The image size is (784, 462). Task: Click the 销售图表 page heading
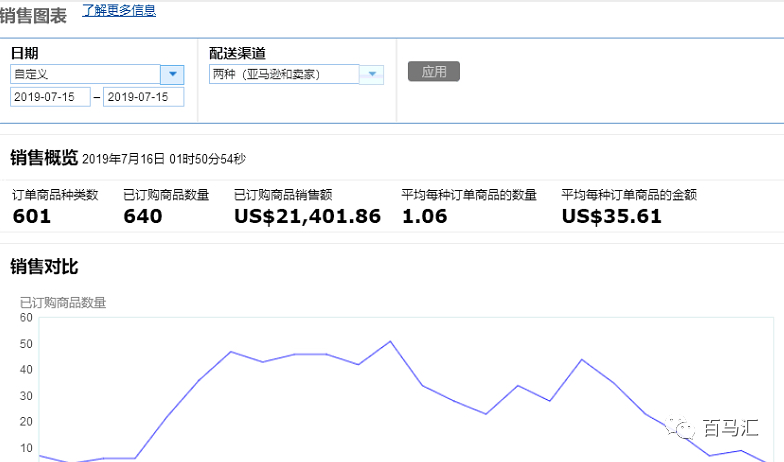36,13
